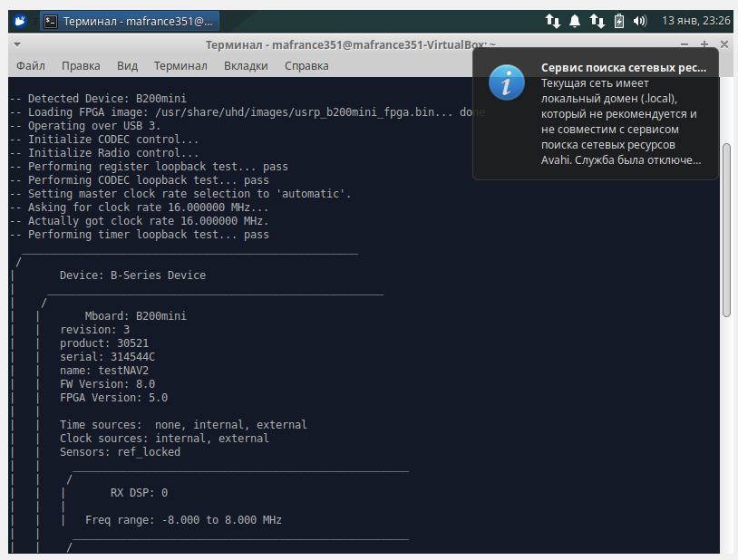738x560 pixels.
Task: Click the Performing timer loopback test line
Action: (140, 235)
